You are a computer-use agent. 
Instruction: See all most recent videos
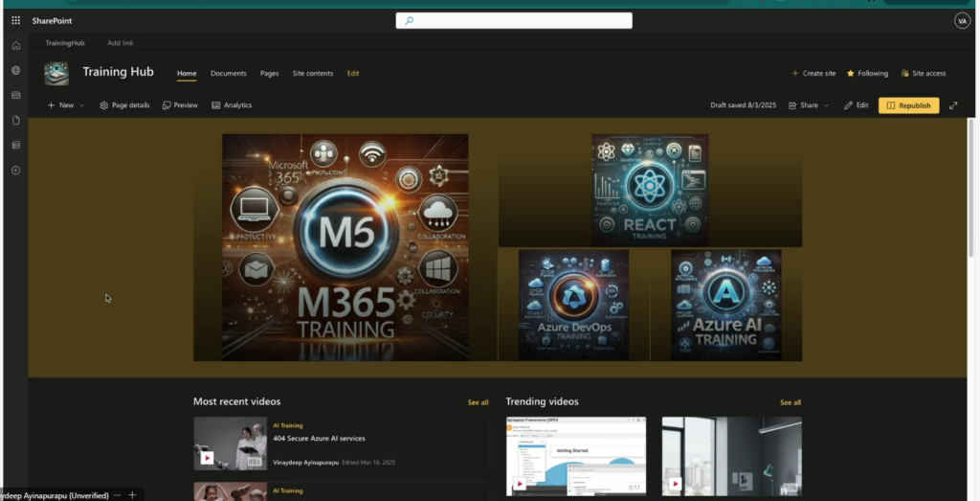click(479, 402)
